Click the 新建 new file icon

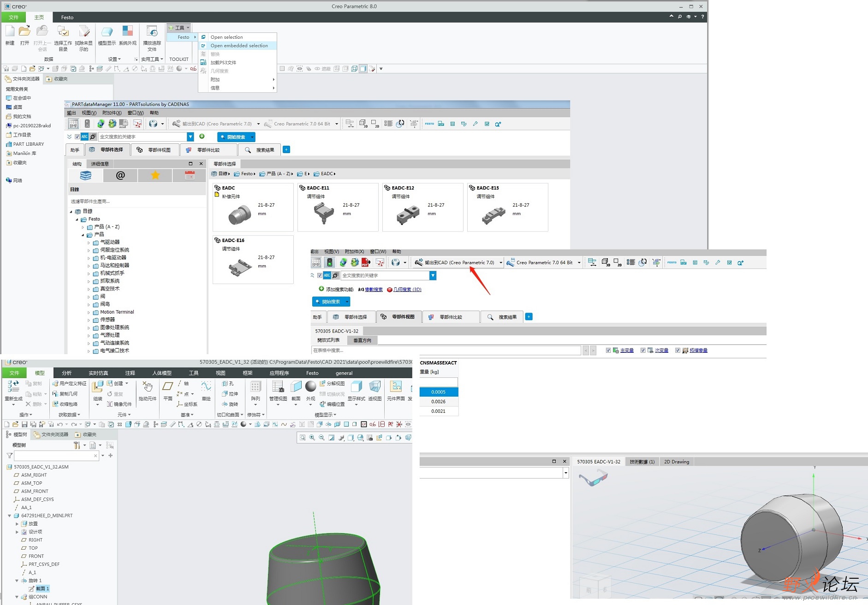(10, 31)
